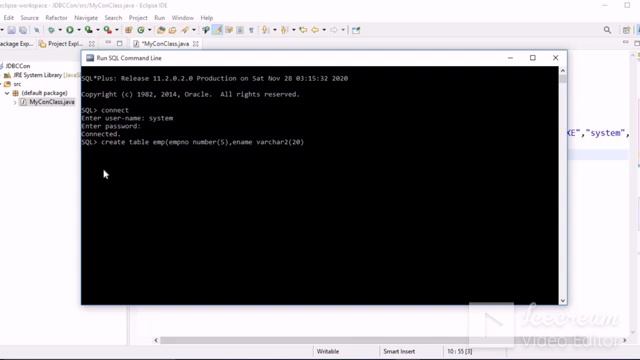Open the Coverage dropdown arrow
640x360 pixels.
pos(97,30)
